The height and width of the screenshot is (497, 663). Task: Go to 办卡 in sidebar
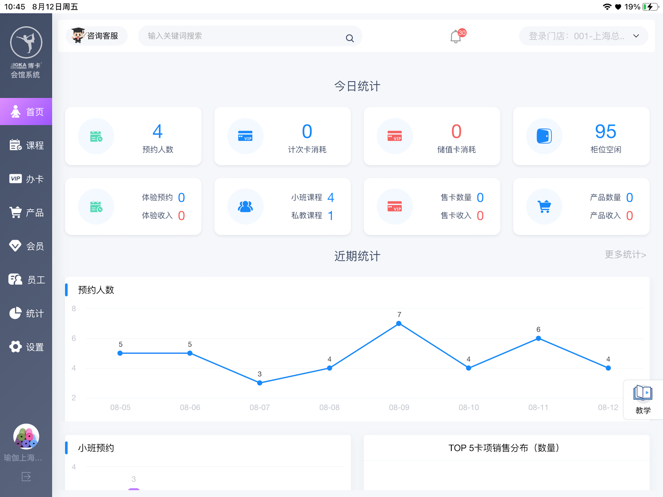[26, 179]
